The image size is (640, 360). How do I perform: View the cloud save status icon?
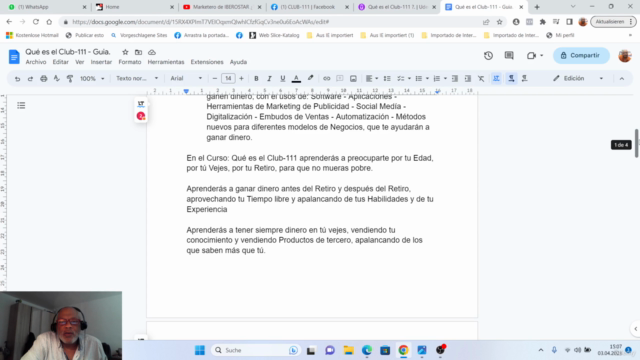tap(152, 52)
